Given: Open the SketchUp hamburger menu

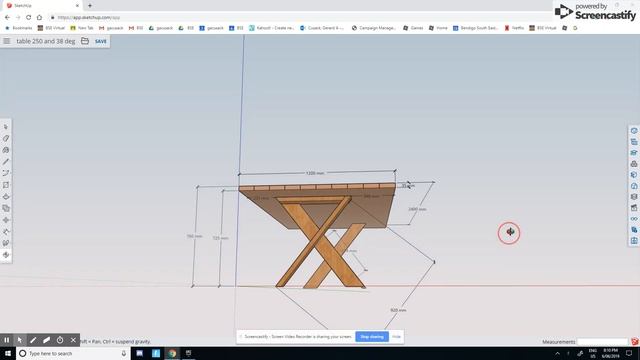Looking at the screenshot, I should point(7,41).
